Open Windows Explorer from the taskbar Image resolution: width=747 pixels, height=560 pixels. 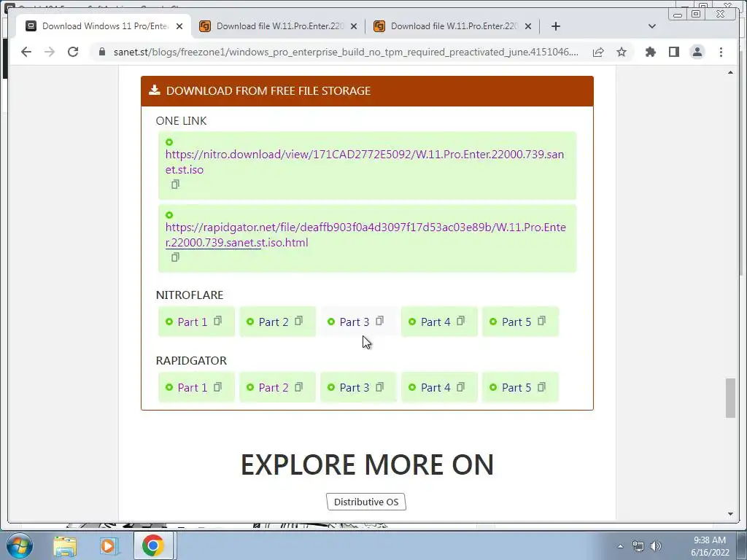65,545
